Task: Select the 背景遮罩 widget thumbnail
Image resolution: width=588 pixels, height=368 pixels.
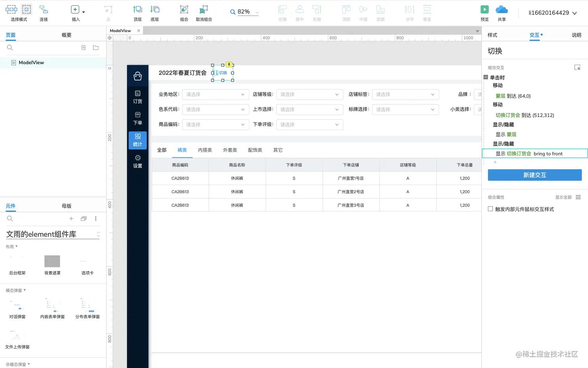Action: [52, 261]
